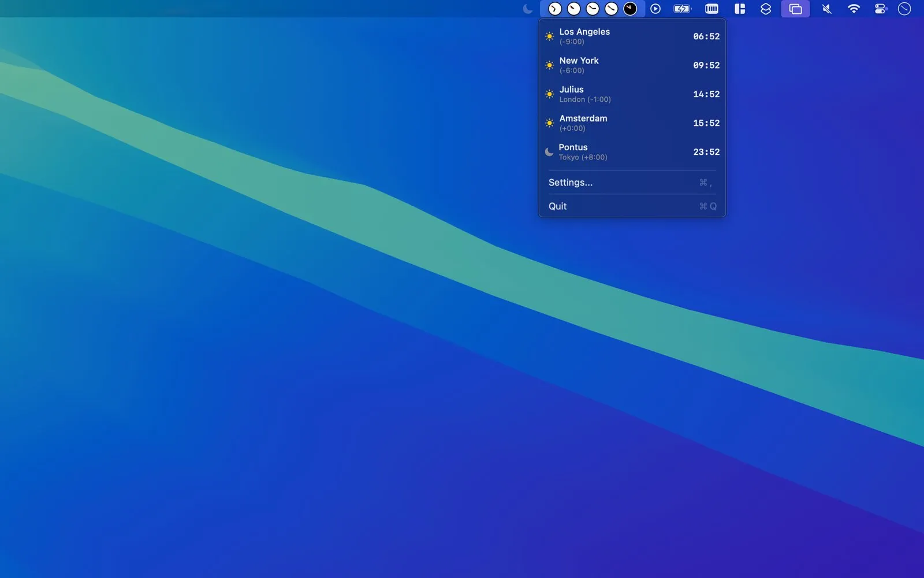The width and height of the screenshot is (924, 578).
Task: Click the stacked layers menu bar icon
Action: pyautogui.click(x=766, y=9)
